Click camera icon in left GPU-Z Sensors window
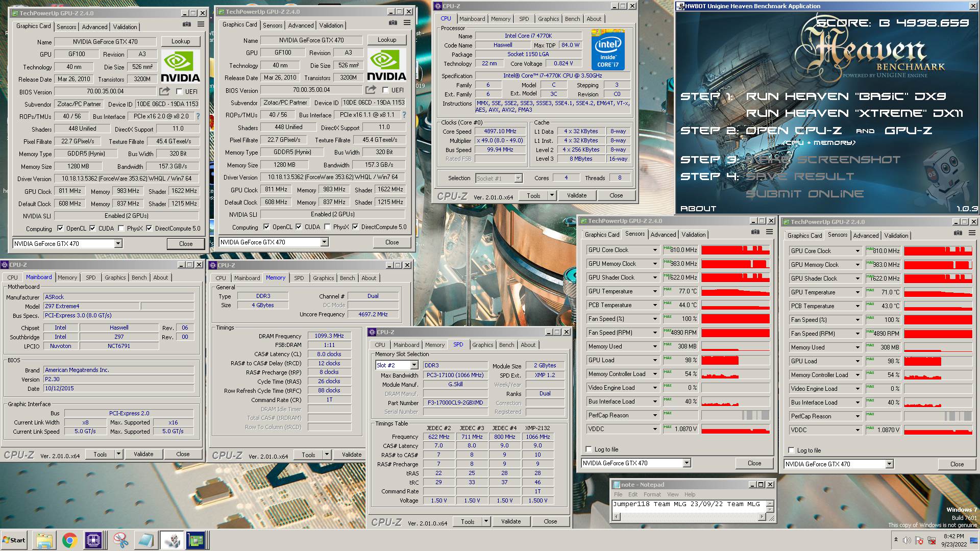The height and width of the screenshot is (551, 980). [755, 232]
